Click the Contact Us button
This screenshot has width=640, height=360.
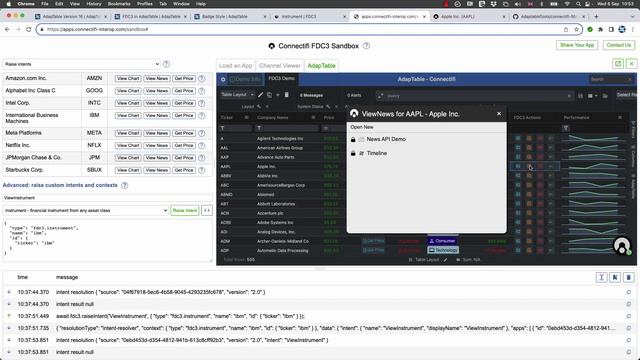click(x=618, y=45)
